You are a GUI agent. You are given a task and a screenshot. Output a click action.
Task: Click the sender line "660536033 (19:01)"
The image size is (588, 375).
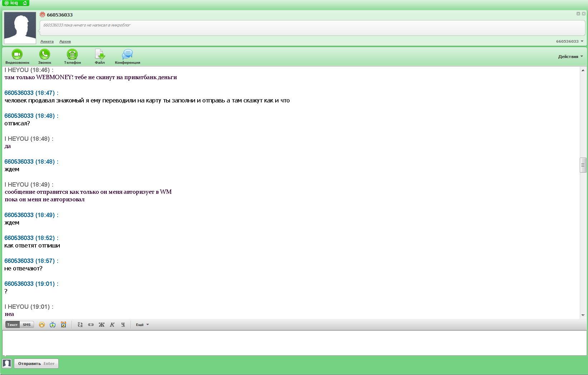coord(31,284)
